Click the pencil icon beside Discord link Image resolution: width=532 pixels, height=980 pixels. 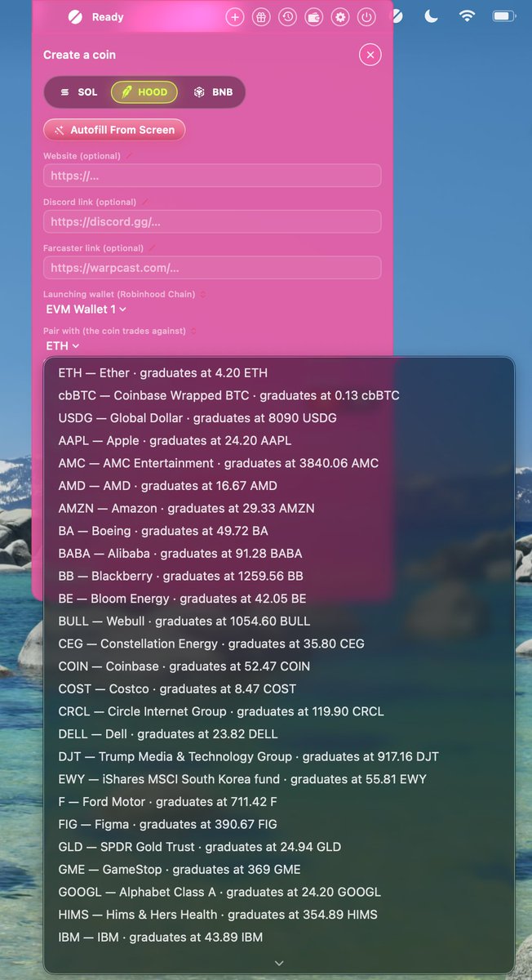click(x=145, y=202)
